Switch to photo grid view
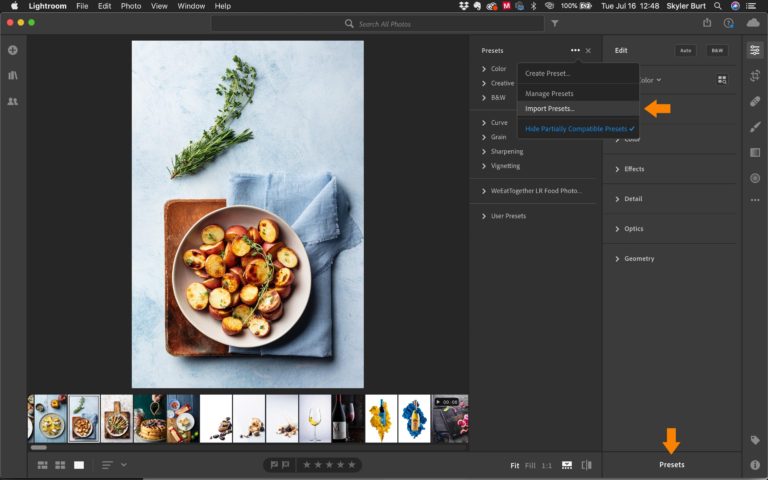The height and width of the screenshot is (480, 768). [x=43, y=465]
